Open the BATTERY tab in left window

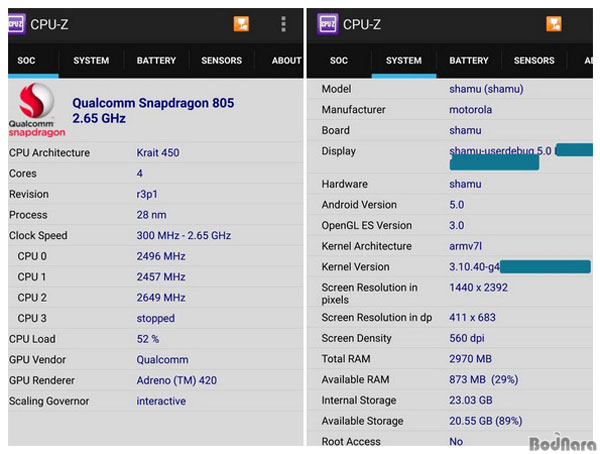(156, 61)
